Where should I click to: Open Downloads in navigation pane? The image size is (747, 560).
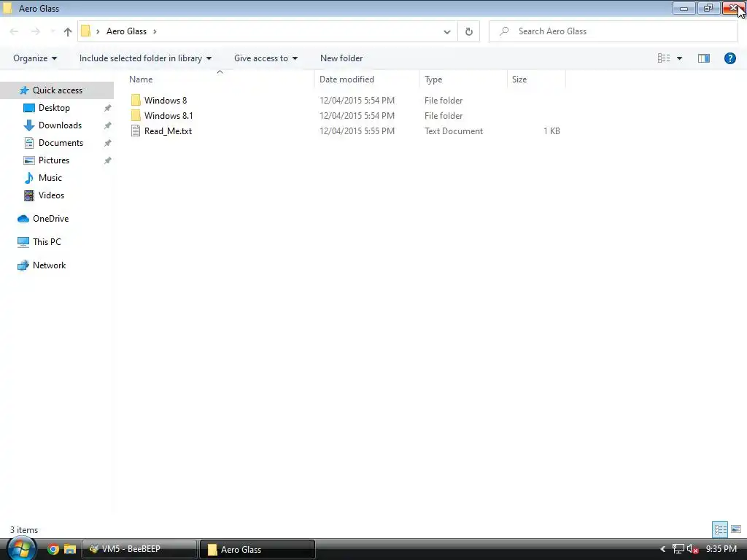[60, 125]
